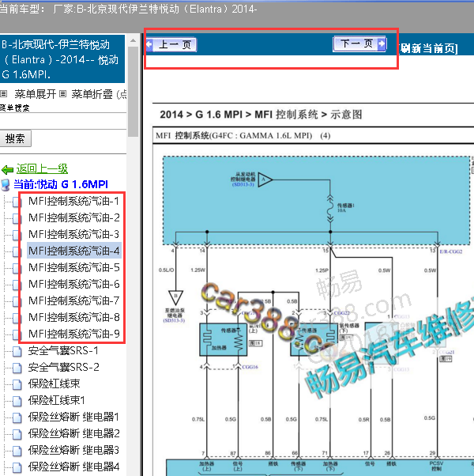Click the triangle A connector symbol

pos(265,179)
